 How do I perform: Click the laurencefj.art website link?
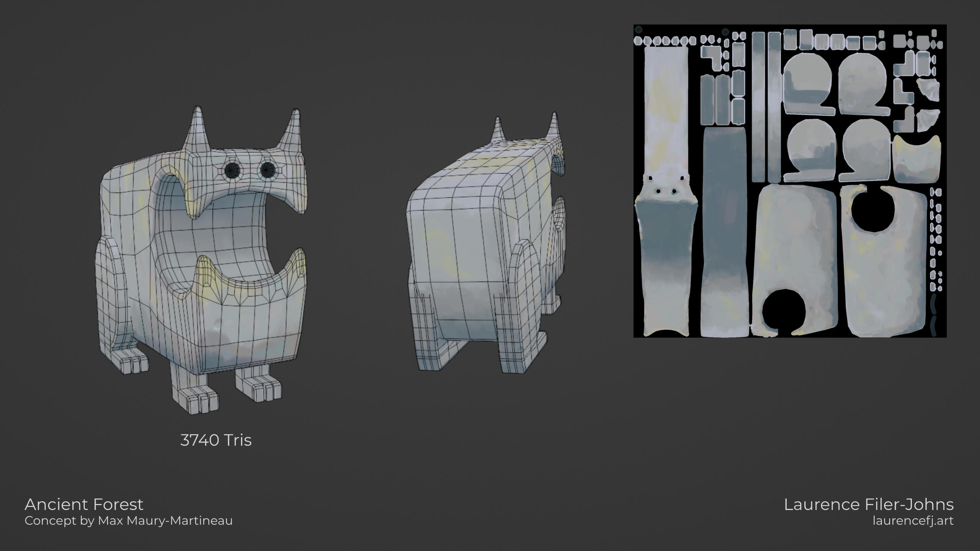click(x=913, y=521)
